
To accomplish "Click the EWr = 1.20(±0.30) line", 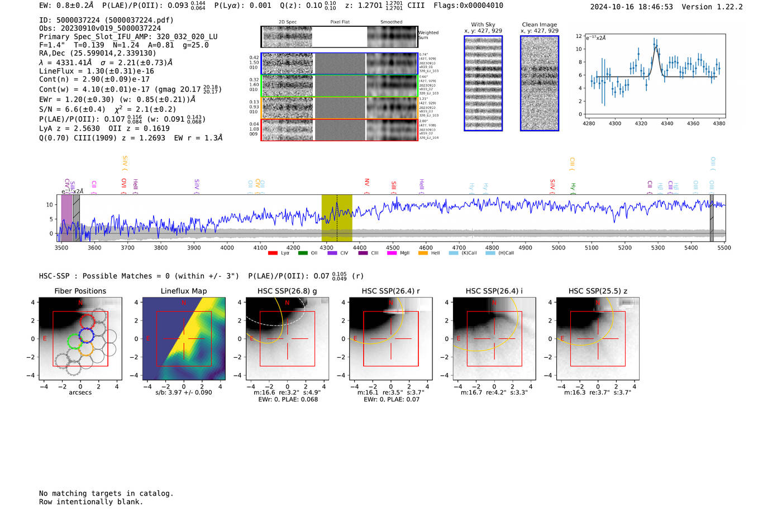I will [117, 100].
